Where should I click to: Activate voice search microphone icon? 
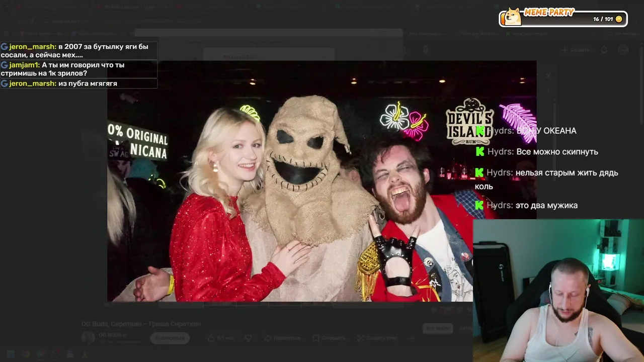point(426,50)
